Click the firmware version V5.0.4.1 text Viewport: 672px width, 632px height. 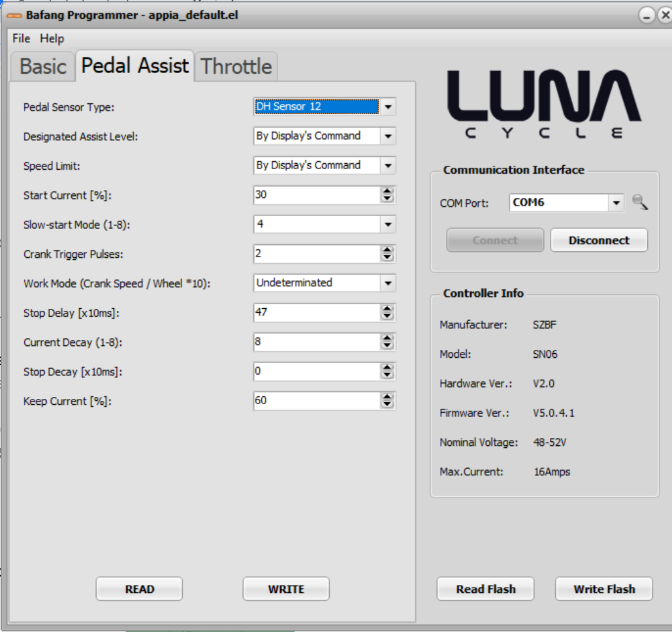tap(554, 413)
